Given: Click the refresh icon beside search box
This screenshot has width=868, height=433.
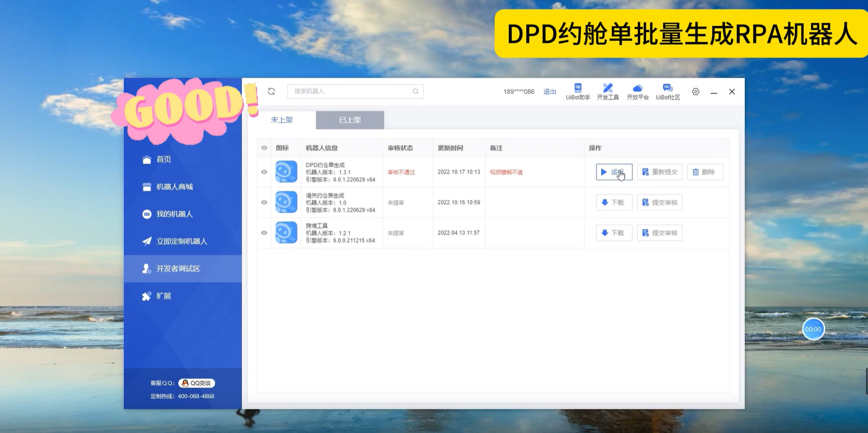Looking at the screenshot, I should tap(272, 91).
